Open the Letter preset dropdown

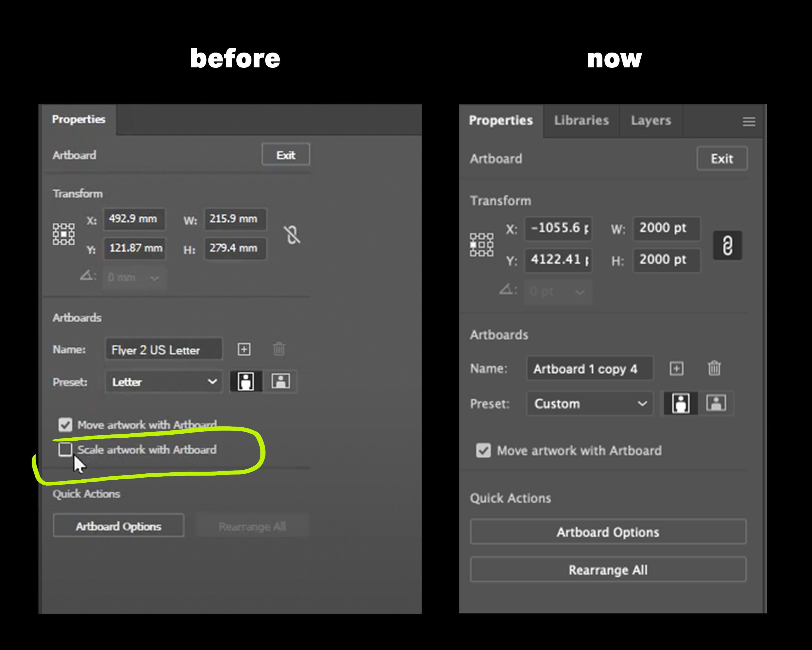click(164, 382)
